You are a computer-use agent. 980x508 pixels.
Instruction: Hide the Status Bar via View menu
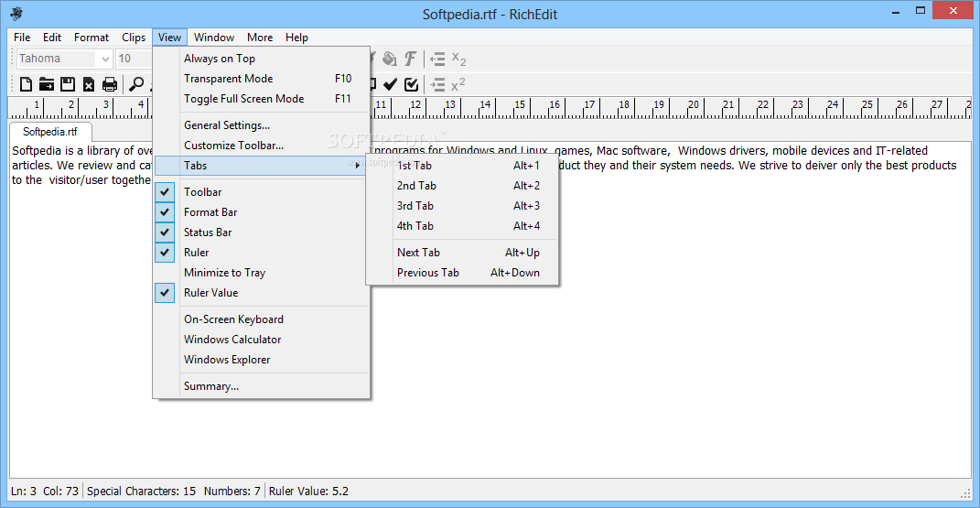coord(262,232)
